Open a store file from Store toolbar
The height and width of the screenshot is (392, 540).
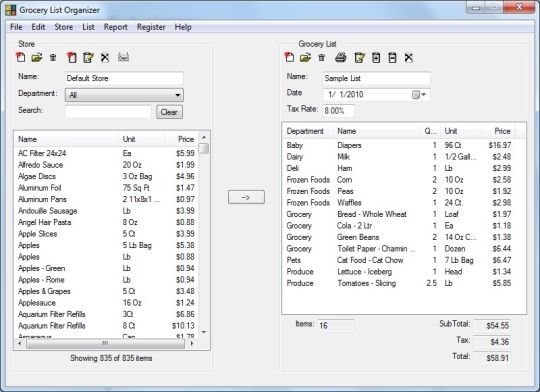tap(37, 57)
